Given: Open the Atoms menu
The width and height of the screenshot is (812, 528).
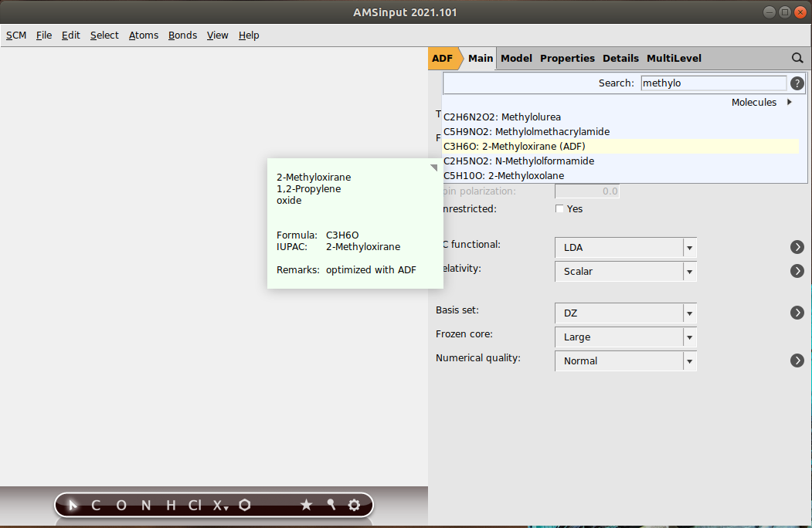Looking at the screenshot, I should pyautogui.click(x=144, y=36).
